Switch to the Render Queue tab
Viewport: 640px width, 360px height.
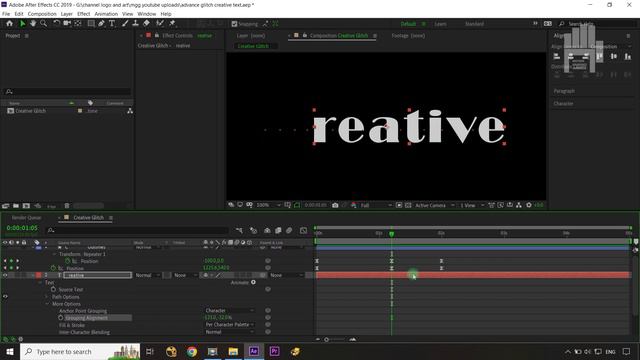click(x=27, y=218)
